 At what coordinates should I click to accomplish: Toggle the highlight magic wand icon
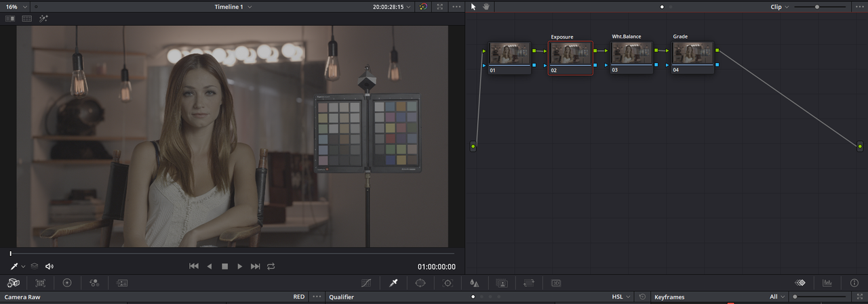tap(44, 18)
